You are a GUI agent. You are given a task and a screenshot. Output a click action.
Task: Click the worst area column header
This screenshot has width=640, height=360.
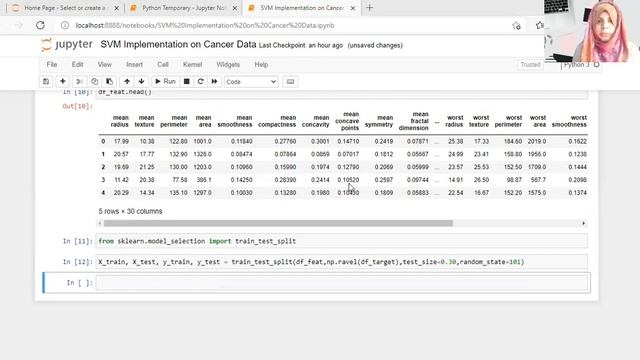click(x=538, y=121)
